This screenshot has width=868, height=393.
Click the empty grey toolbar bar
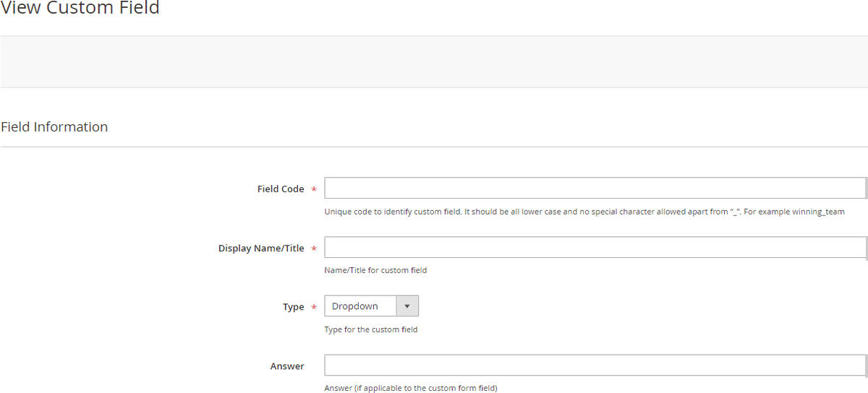(434, 62)
